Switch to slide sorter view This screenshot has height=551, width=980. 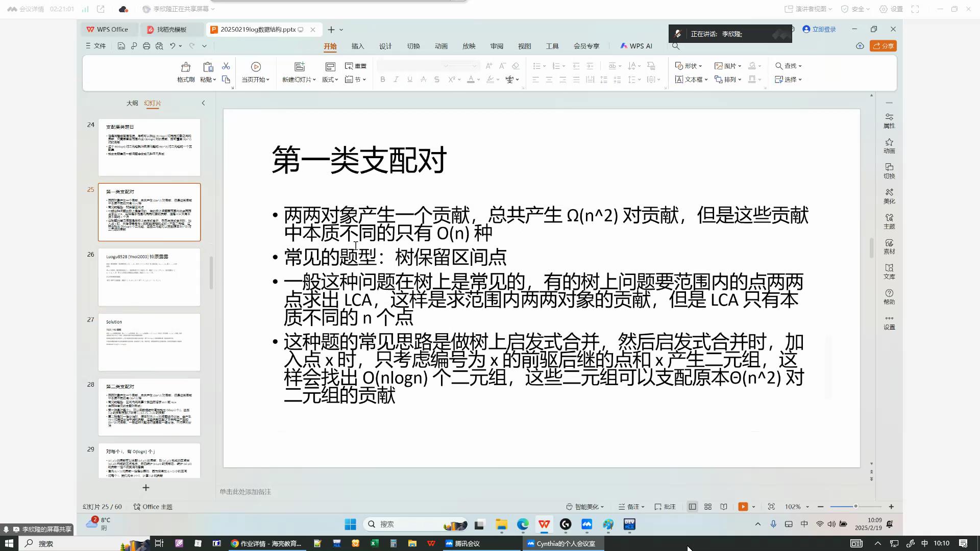click(708, 507)
